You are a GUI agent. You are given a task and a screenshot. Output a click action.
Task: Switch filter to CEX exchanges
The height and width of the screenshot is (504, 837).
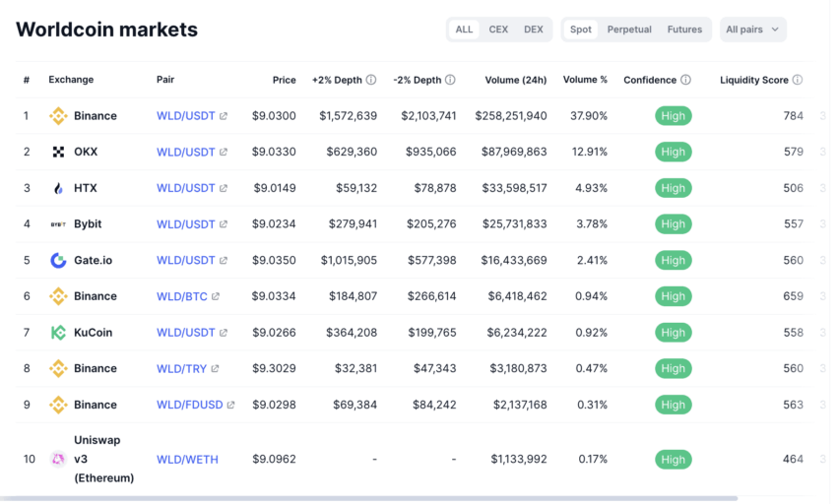coord(499,30)
